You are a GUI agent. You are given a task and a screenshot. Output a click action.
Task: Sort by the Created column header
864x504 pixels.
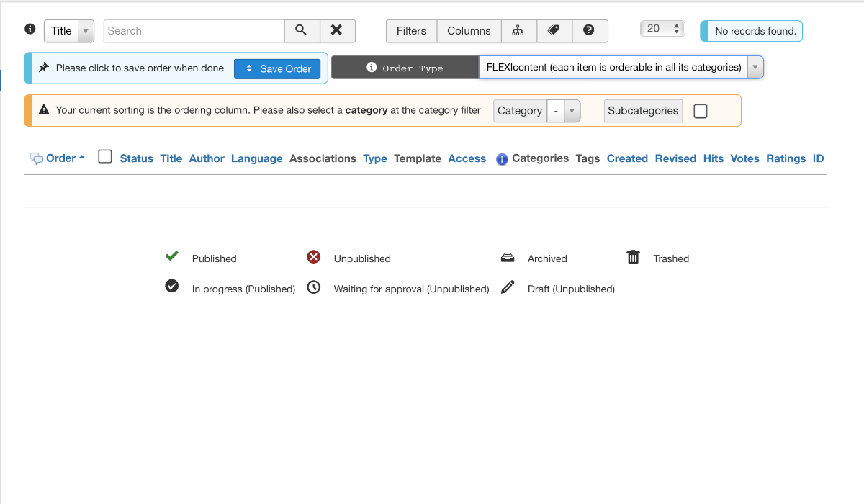(x=626, y=158)
